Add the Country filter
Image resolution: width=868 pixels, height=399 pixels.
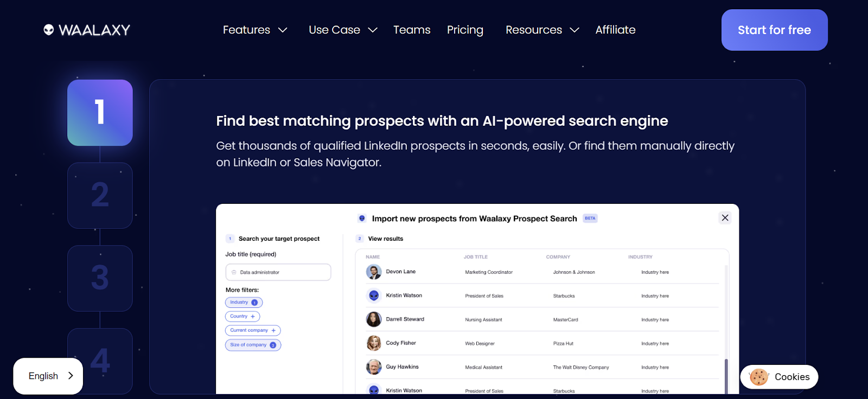[x=242, y=316]
